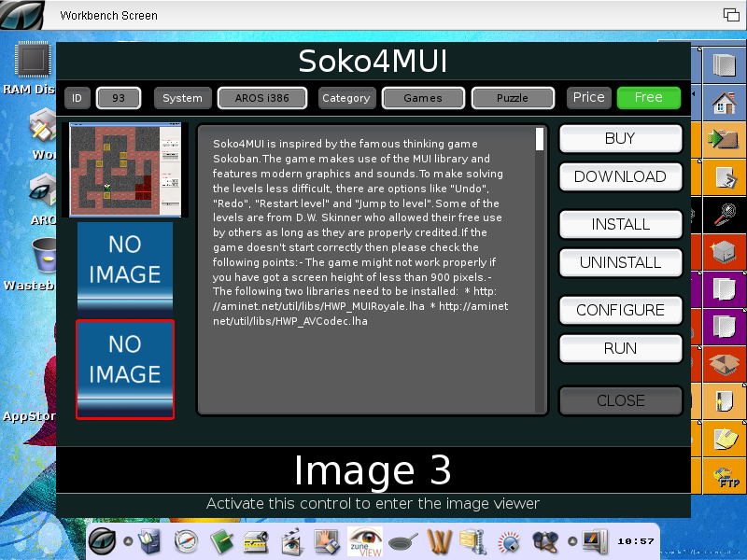This screenshot has height=560, width=747.
Task: Click the BUY button
Action: [620, 138]
